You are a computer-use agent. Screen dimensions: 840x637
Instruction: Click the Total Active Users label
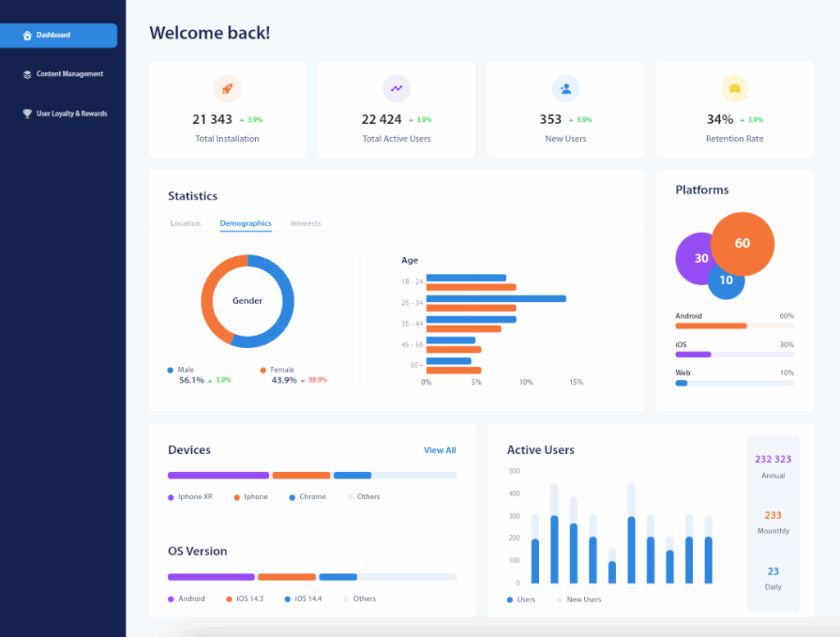coord(396,139)
